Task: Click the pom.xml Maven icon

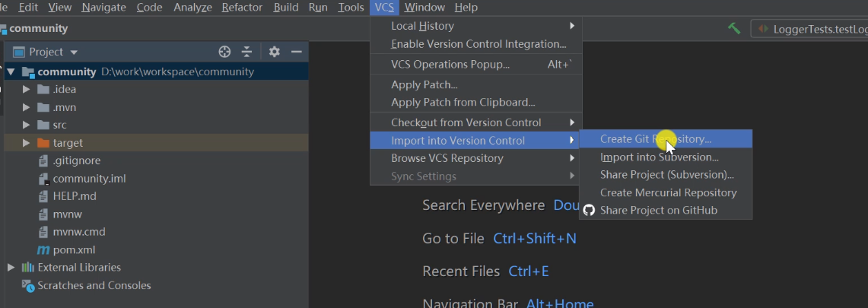Action: pos(43,250)
